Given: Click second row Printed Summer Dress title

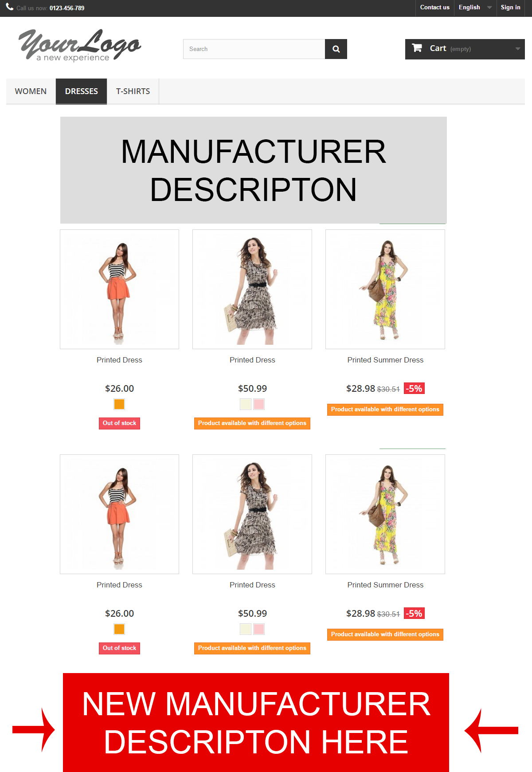Looking at the screenshot, I should coord(385,585).
